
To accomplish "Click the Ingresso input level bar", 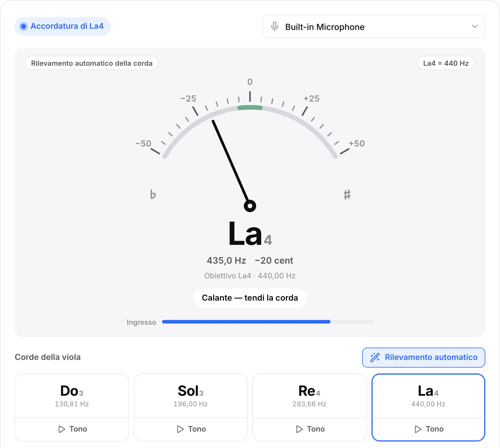I will pyautogui.click(x=267, y=322).
